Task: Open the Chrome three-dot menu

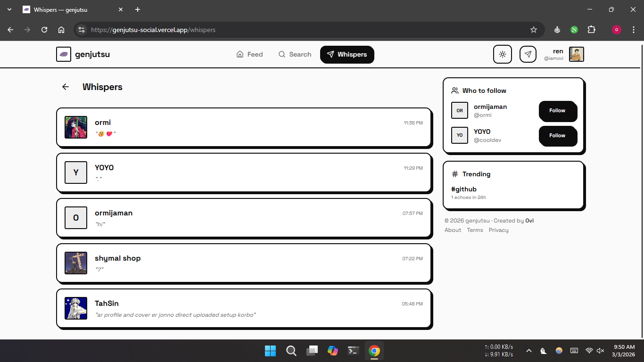Action: point(634,30)
